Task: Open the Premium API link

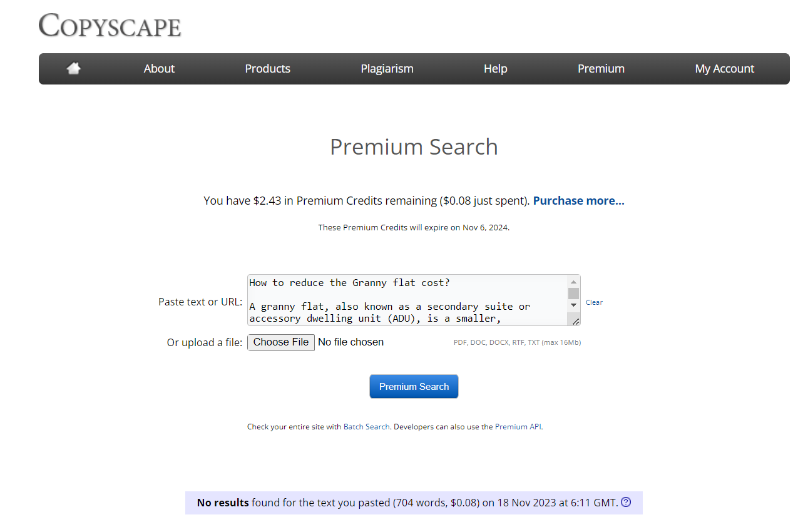Action: pos(518,427)
